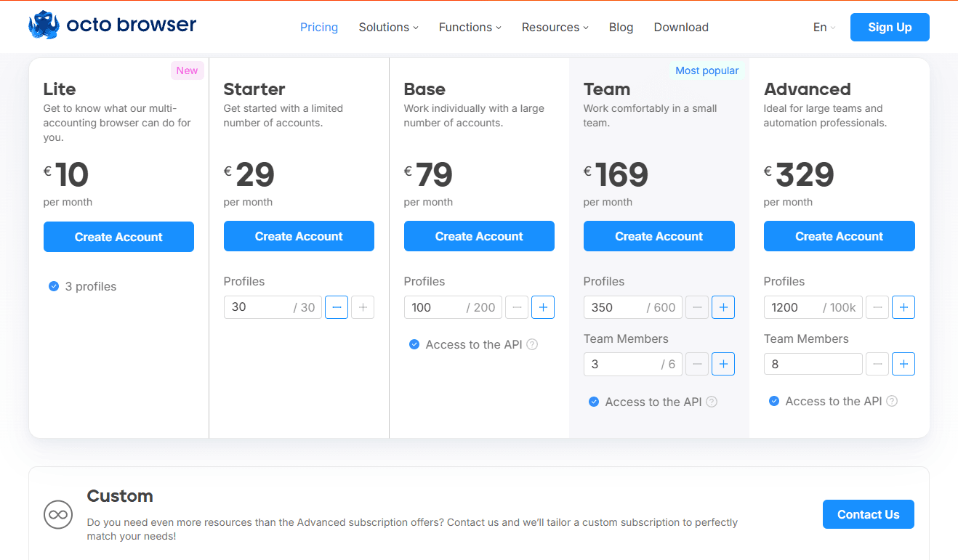Image resolution: width=958 pixels, height=560 pixels.
Task: Click Team members input showing 3
Action: tap(633, 364)
